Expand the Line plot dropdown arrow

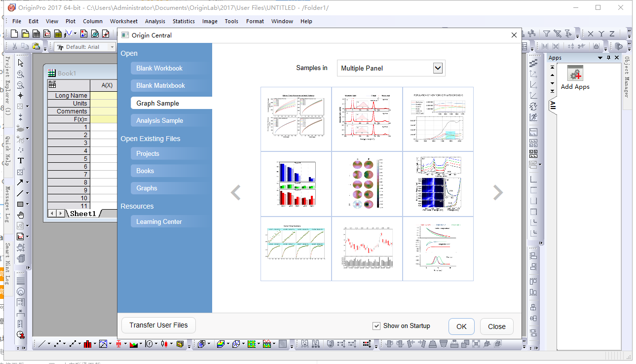(49, 344)
